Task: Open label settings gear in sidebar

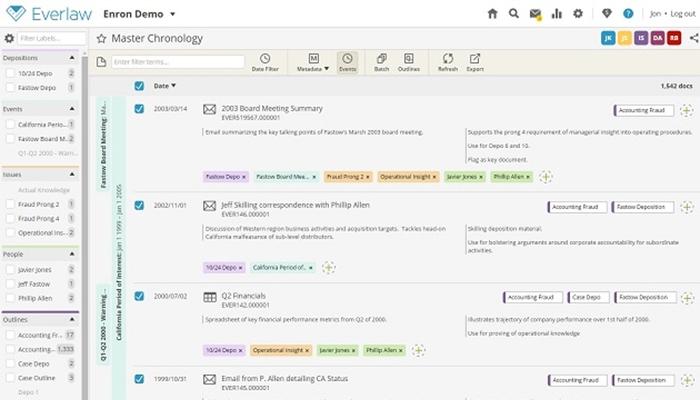Action: [9, 38]
